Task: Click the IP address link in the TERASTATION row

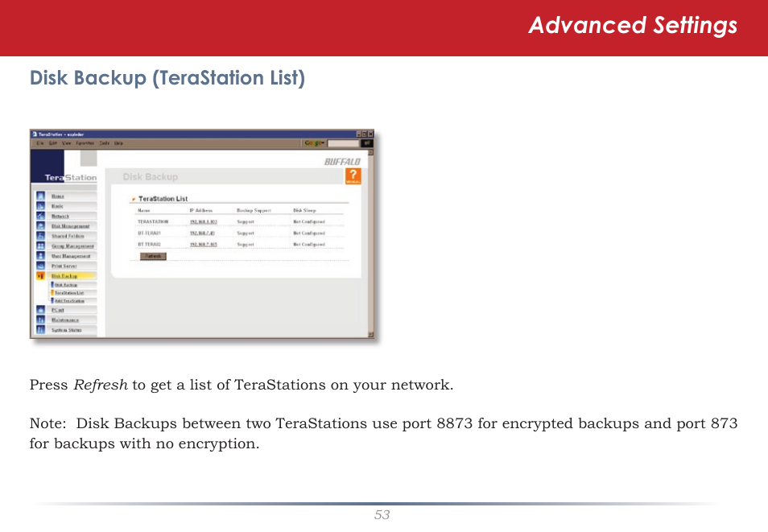Action: tap(203, 222)
